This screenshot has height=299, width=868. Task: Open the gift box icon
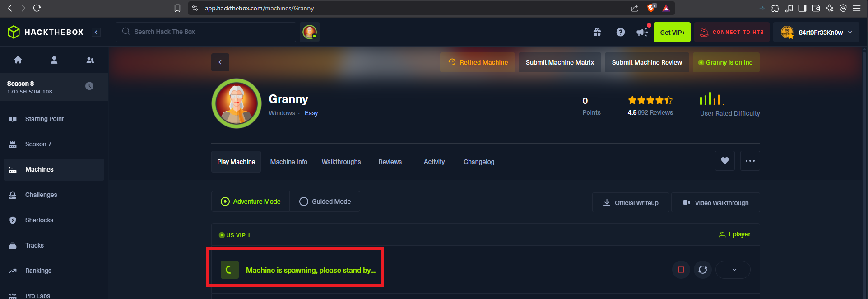(x=597, y=32)
